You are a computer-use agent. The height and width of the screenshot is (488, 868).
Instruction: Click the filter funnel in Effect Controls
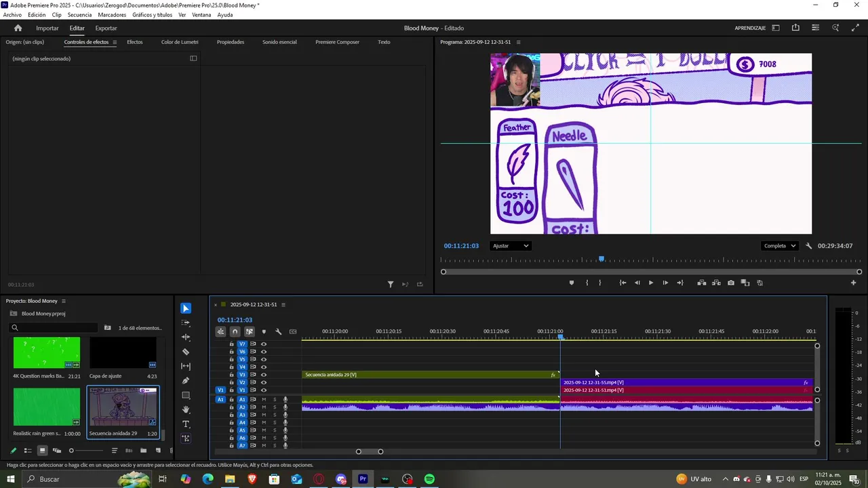point(391,285)
